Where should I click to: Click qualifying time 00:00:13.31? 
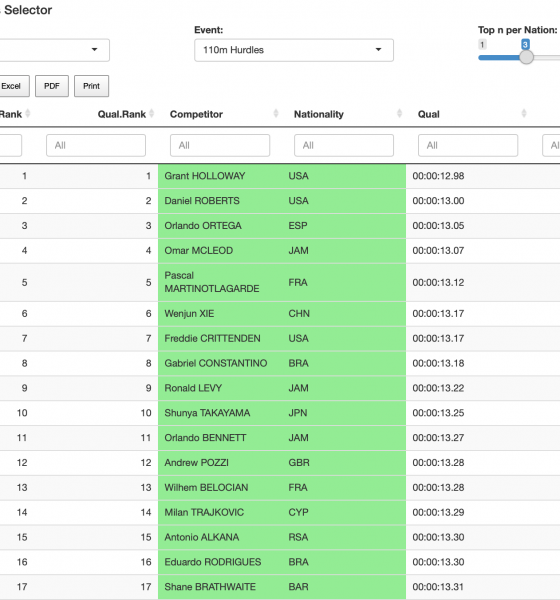click(438, 587)
